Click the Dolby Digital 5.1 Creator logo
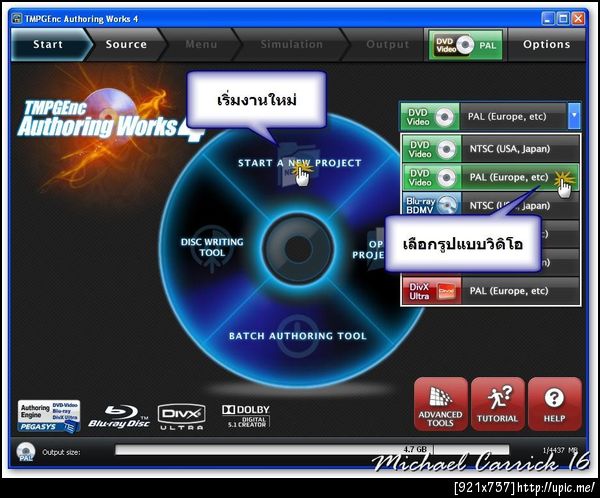Screen dimensions: 600x498 tap(246, 416)
